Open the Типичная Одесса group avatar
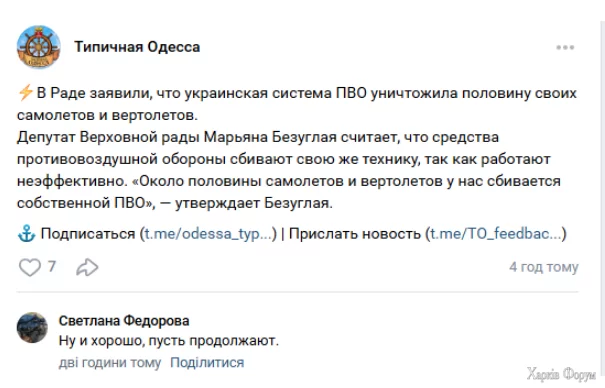605x388 pixels. 39,47
